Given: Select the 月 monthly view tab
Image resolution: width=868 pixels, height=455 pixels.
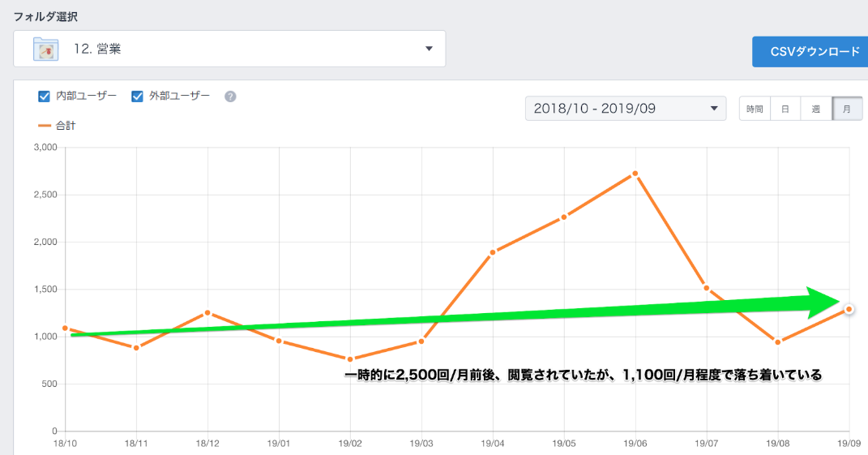Looking at the screenshot, I should (847, 109).
